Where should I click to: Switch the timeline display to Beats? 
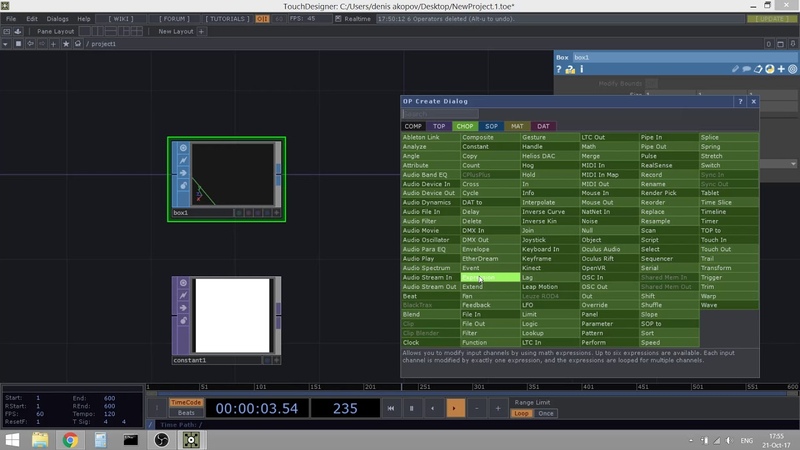click(x=186, y=412)
